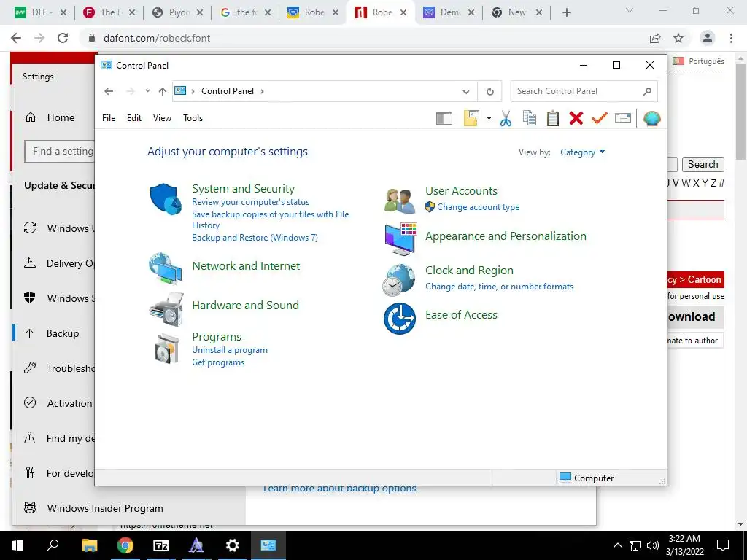Go up one level in Control Panel
This screenshot has width=747, height=560.
click(x=163, y=91)
